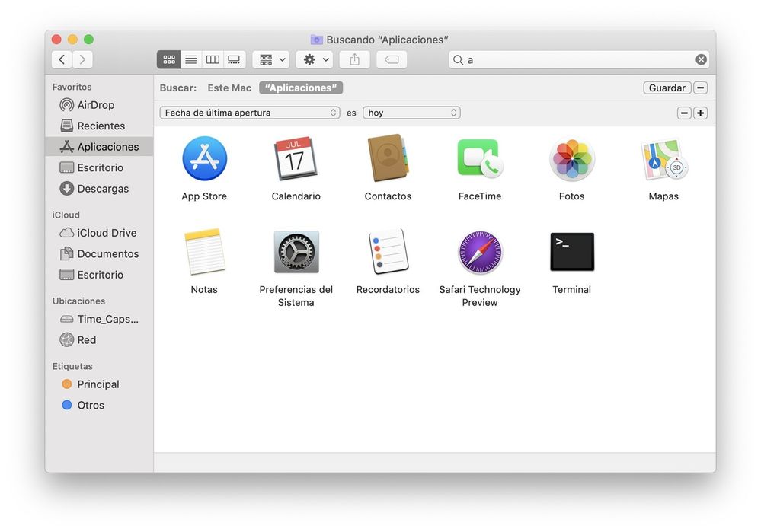Click the share toolbar icon

[355, 59]
